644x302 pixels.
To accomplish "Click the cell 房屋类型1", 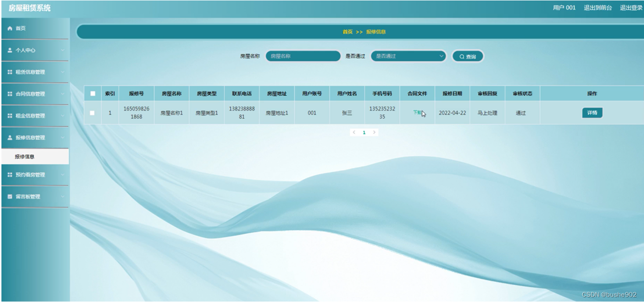I will pyautogui.click(x=207, y=113).
